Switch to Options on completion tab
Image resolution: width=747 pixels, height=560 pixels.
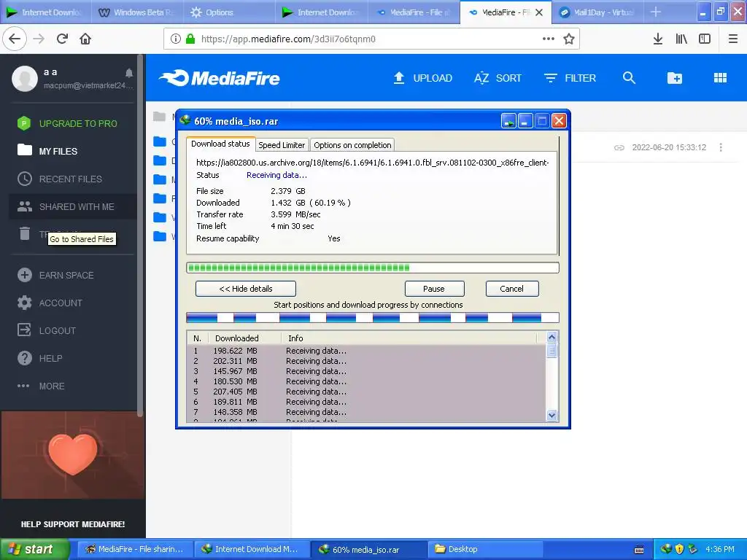tap(352, 145)
